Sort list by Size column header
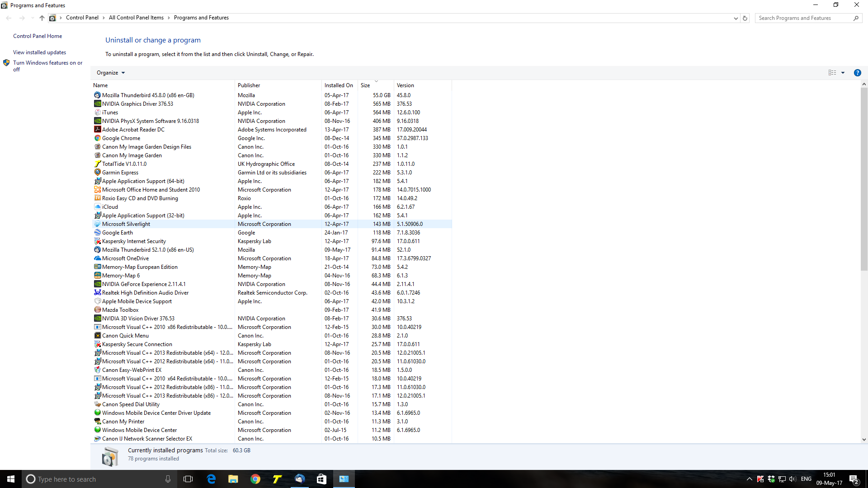 pos(365,85)
